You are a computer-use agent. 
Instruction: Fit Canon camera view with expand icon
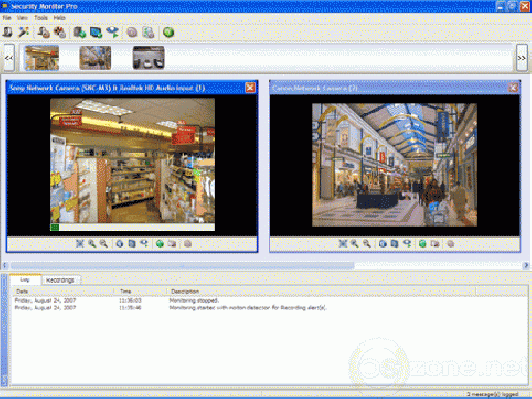342,244
